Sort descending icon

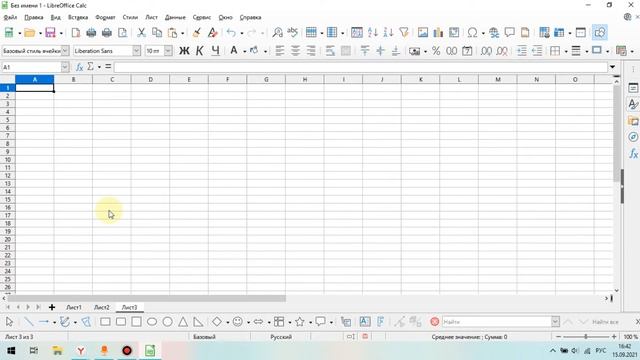[x=388, y=33]
